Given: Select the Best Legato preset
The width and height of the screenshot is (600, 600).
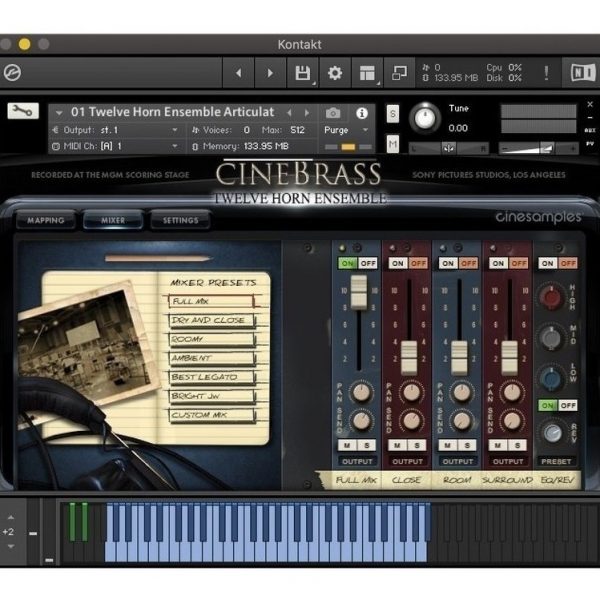Looking at the screenshot, I should tap(212, 377).
